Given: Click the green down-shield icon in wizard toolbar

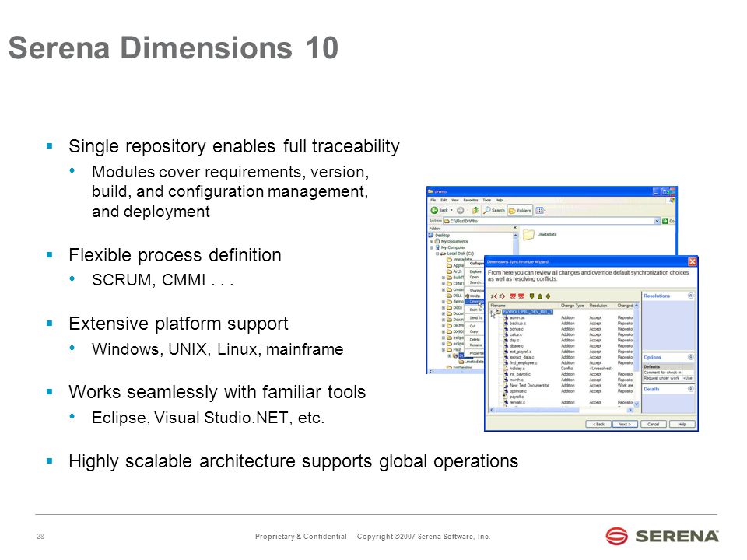Looking at the screenshot, I should [x=532, y=296].
